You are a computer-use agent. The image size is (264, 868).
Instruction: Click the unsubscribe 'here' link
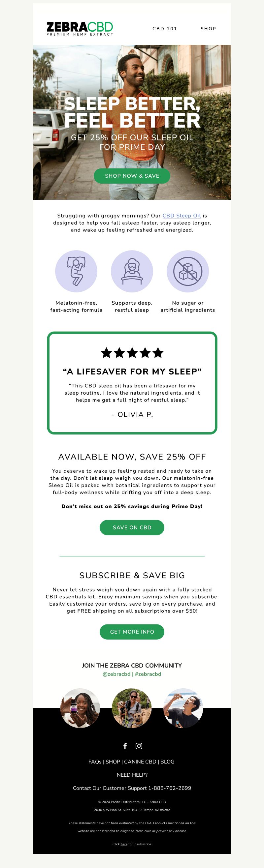point(124,844)
